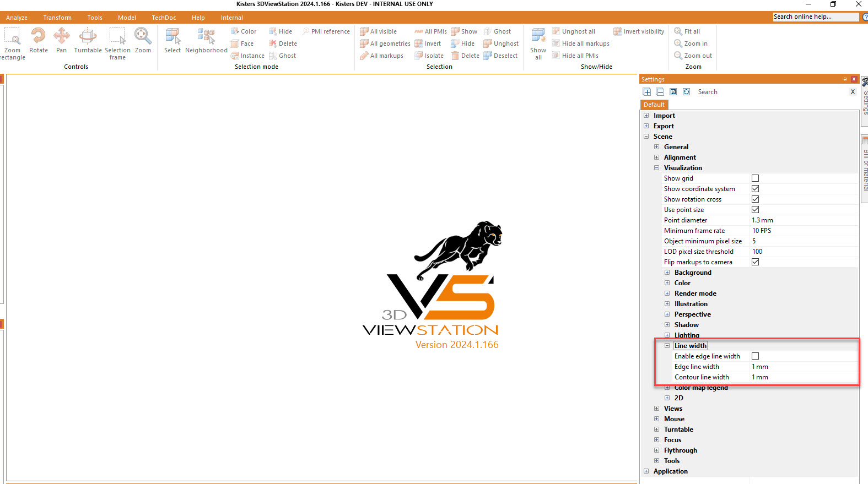Edit the Point diameter value

click(804, 220)
